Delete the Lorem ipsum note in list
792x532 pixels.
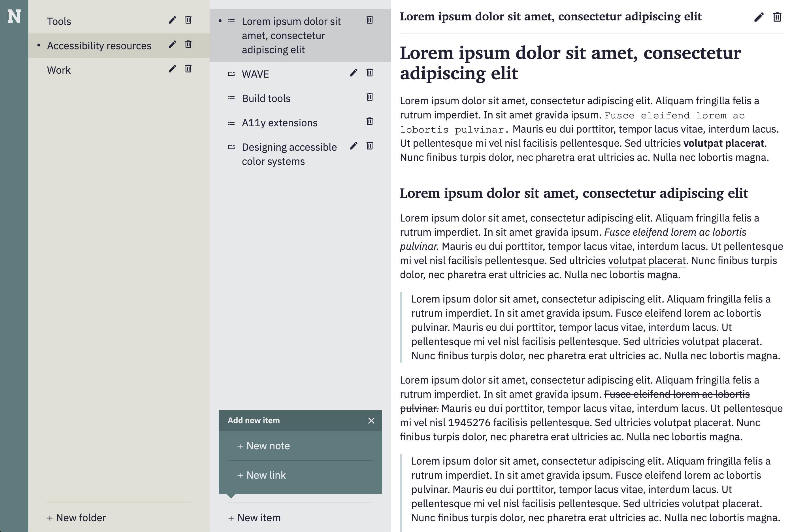(x=370, y=20)
